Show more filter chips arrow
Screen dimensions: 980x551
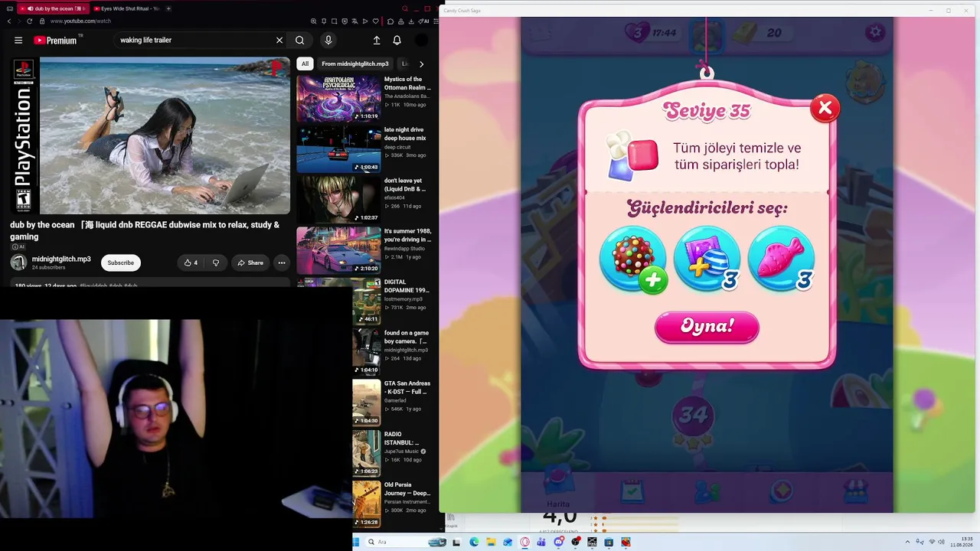tap(421, 64)
